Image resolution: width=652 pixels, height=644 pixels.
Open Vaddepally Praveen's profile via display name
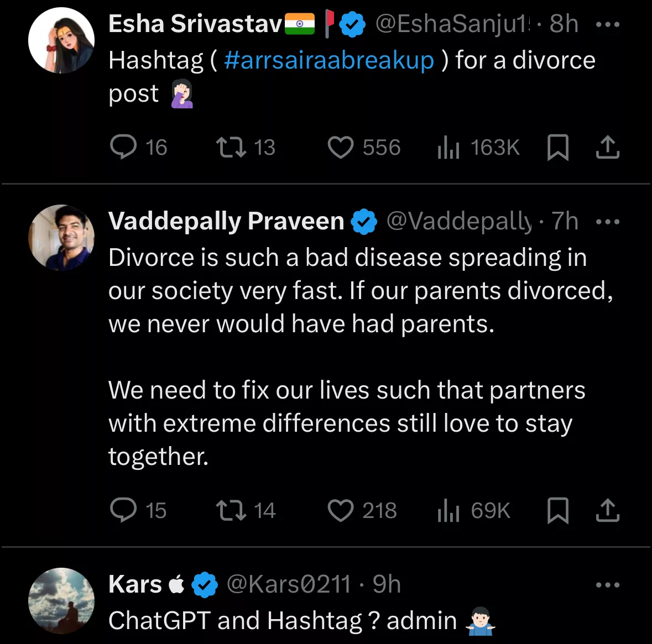(x=226, y=221)
